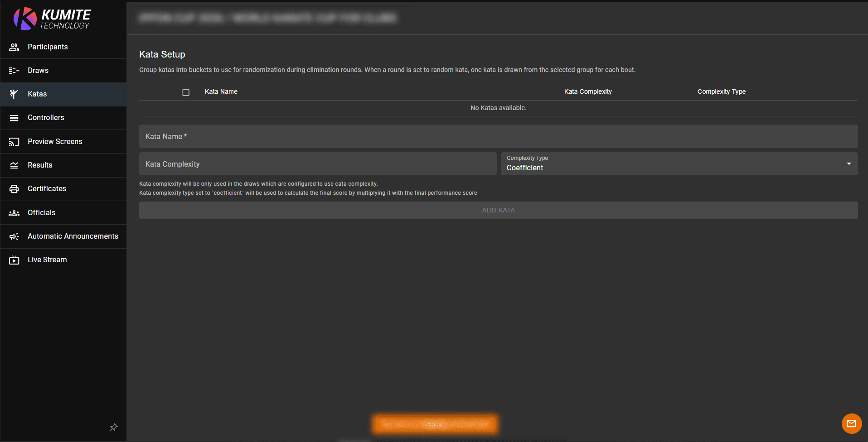This screenshot has height=442, width=868.
Task: Click the Complexity Type column header
Action: (722, 91)
